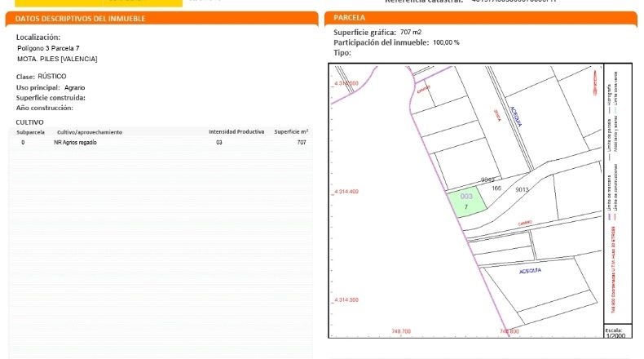This screenshot has height=359, width=644.
Task: Click the vertical UTM coordinates note in the legend
Action: [614, 269]
